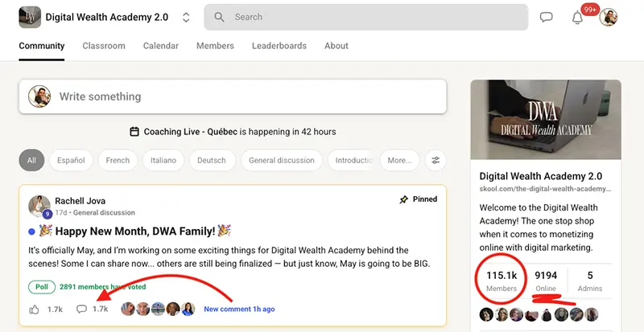Open Rachell Jova's avatar
The height and width of the screenshot is (332, 644).
[x=39, y=206]
